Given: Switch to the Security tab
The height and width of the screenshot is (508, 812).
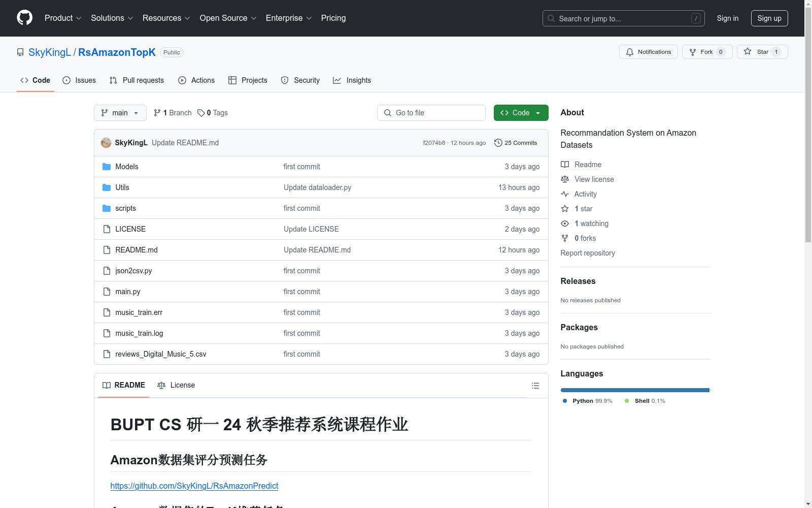Looking at the screenshot, I should pyautogui.click(x=300, y=80).
